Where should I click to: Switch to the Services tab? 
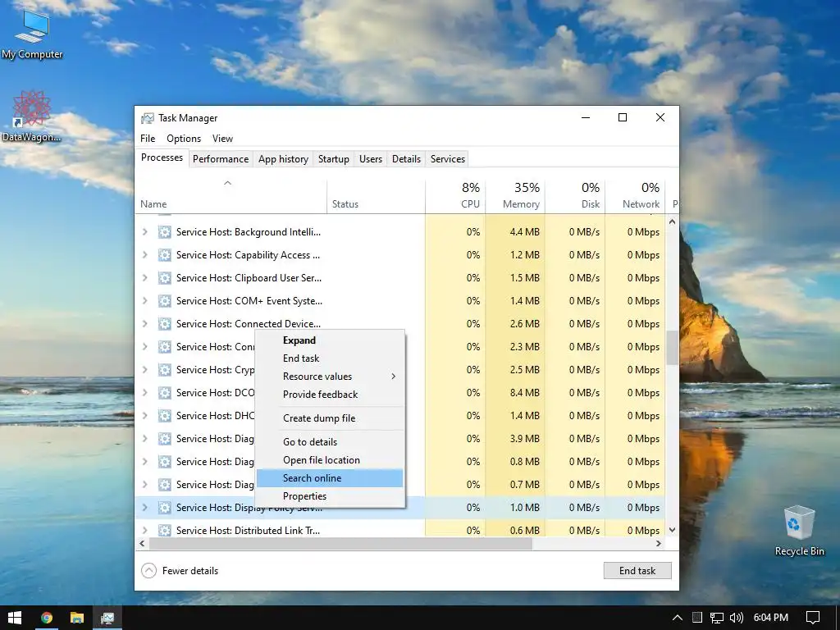click(x=448, y=159)
